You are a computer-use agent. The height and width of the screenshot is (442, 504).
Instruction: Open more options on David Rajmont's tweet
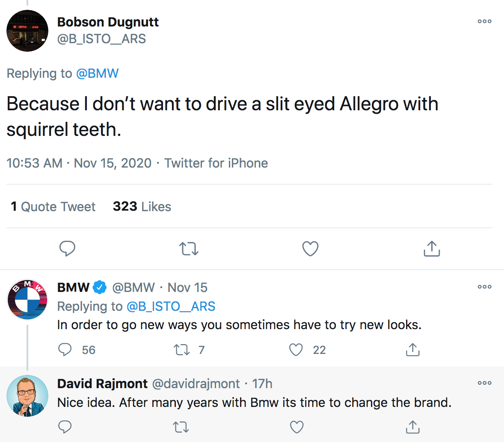484,383
